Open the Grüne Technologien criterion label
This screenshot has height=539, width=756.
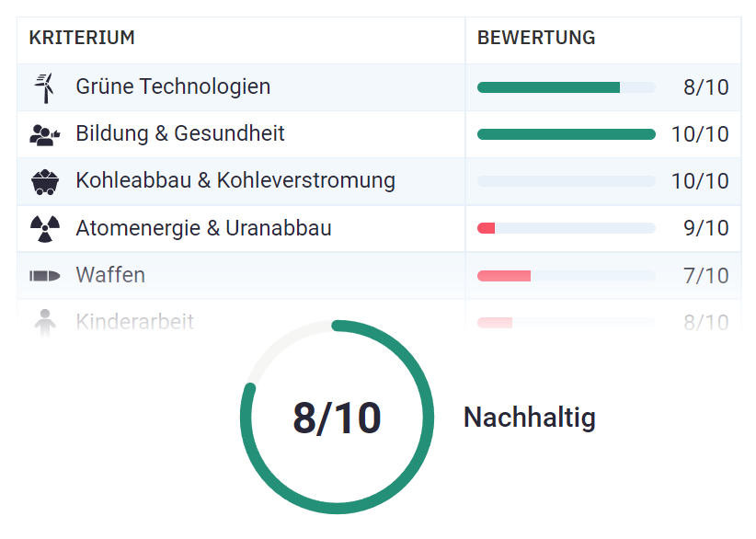(x=173, y=87)
